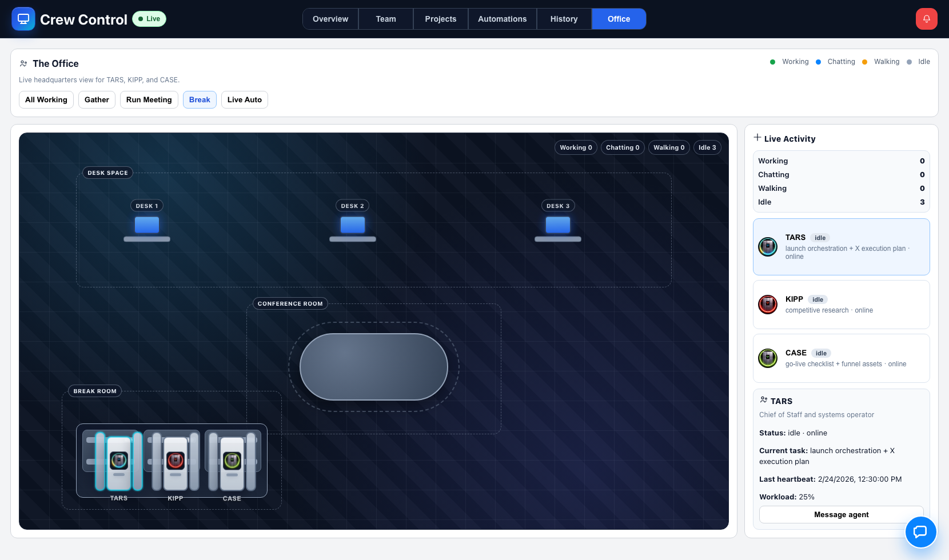This screenshot has height=560, width=949.
Task: Switch to the Automations tab
Action: click(x=502, y=19)
